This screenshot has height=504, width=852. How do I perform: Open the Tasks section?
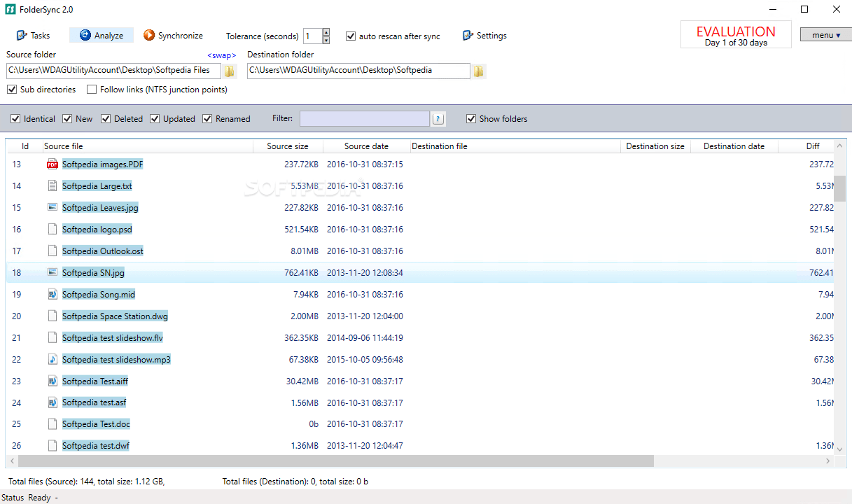(x=33, y=36)
